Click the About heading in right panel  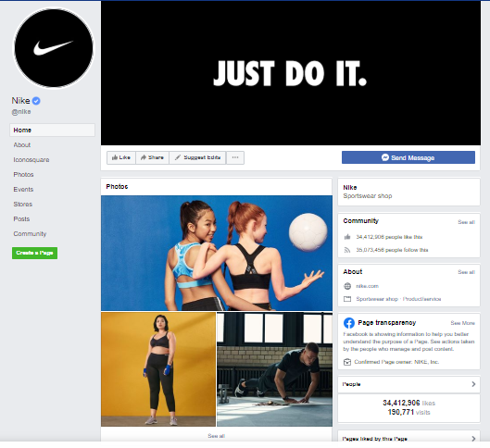(353, 272)
